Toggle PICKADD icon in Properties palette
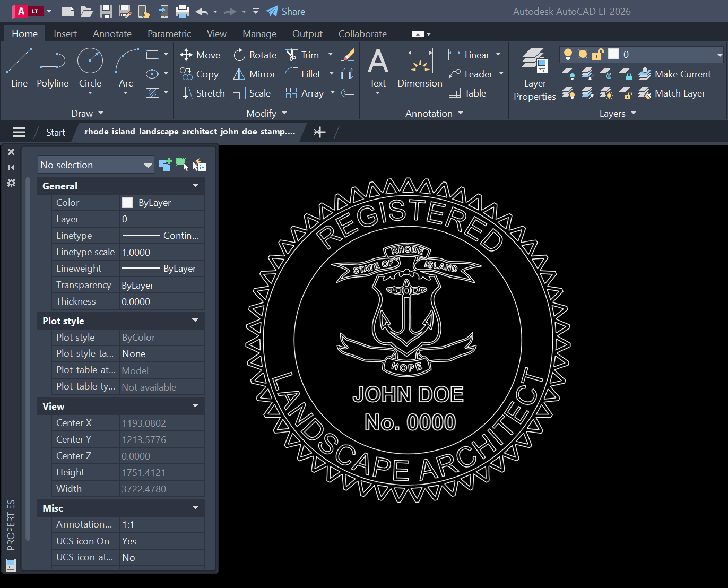 point(165,165)
